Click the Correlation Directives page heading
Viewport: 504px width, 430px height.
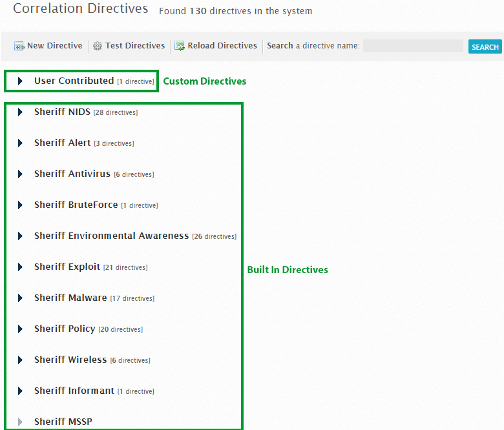80,8
